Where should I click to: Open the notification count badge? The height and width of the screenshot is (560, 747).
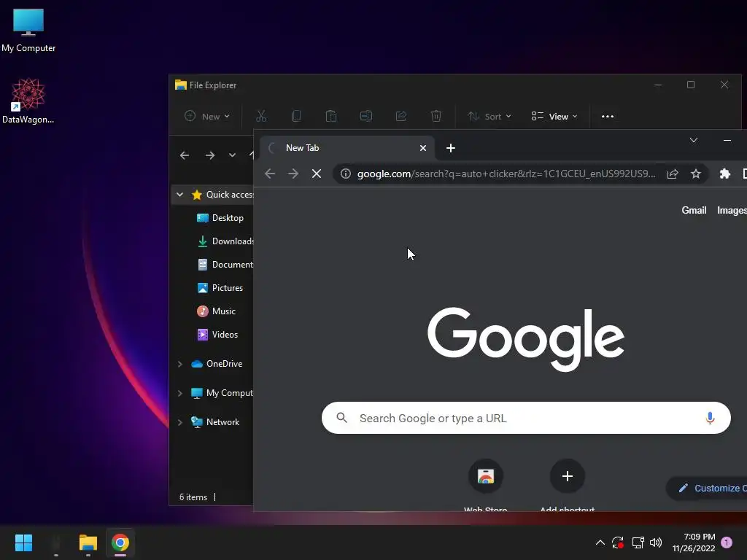tap(727, 542)
